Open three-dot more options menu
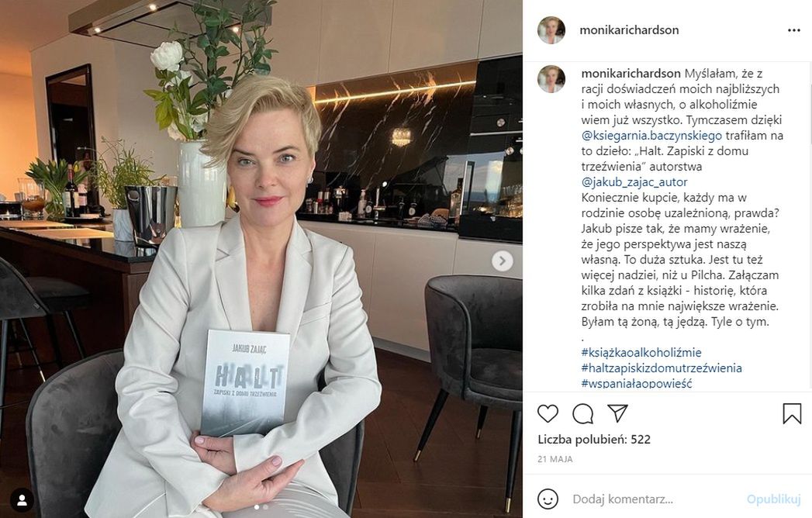The width and height of the screenshot is (812, 518). point(794,30)
